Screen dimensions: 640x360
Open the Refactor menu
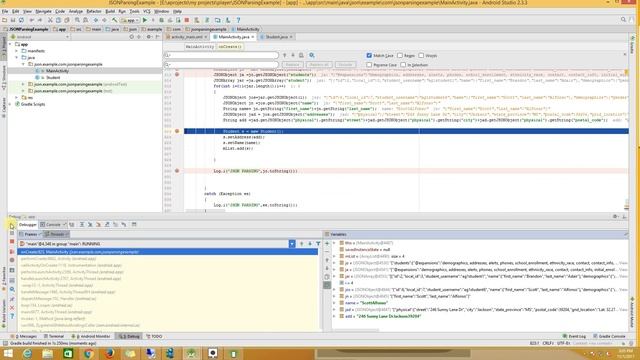[x=94, y=11]
